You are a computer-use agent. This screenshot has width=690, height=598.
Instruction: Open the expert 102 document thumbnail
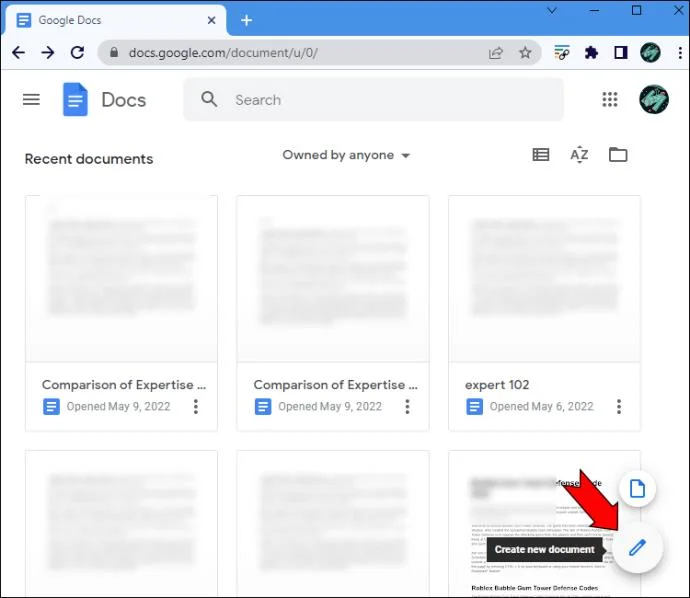pyautogui.click(x=544, y=279)
